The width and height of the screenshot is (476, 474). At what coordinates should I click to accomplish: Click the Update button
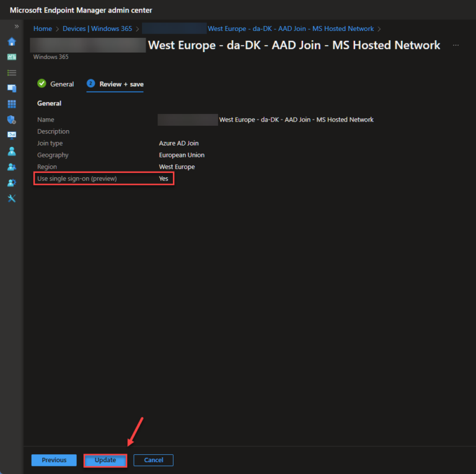105,460
